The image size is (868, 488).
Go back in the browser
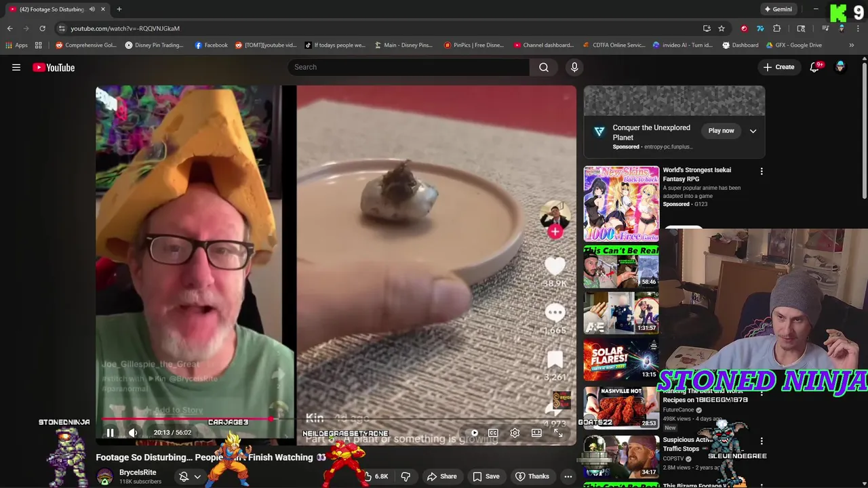pyautogui.click(x=9, y=28)
